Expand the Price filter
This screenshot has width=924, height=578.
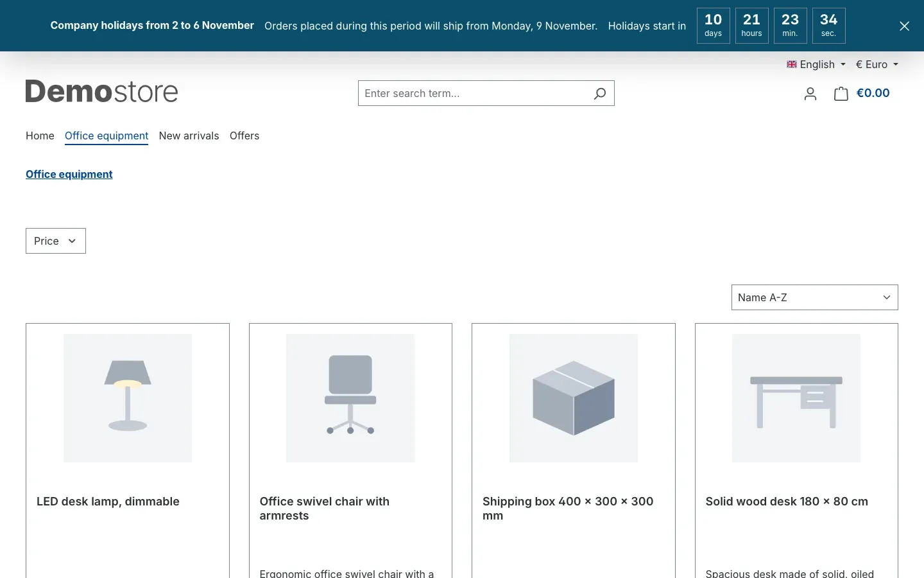[56, 241]
